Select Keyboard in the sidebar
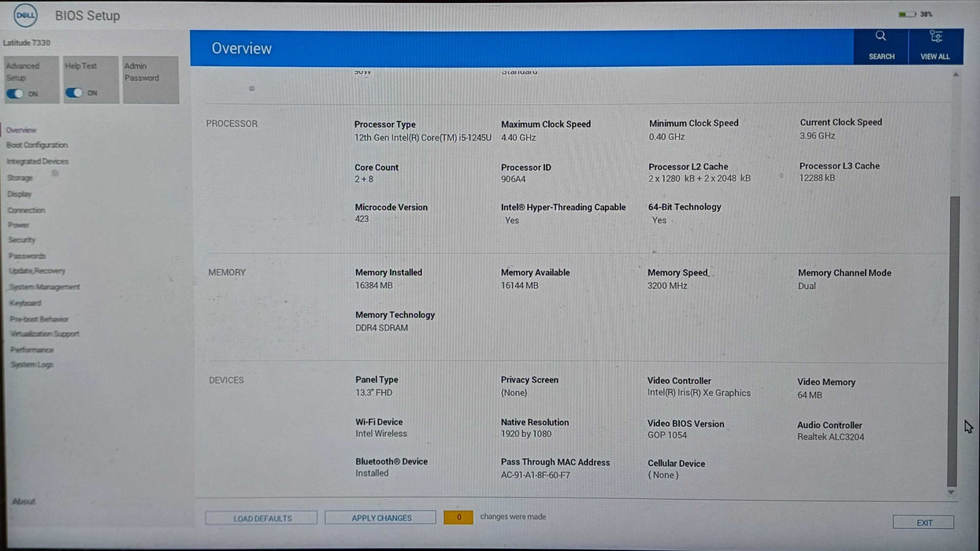 (25, 303)
